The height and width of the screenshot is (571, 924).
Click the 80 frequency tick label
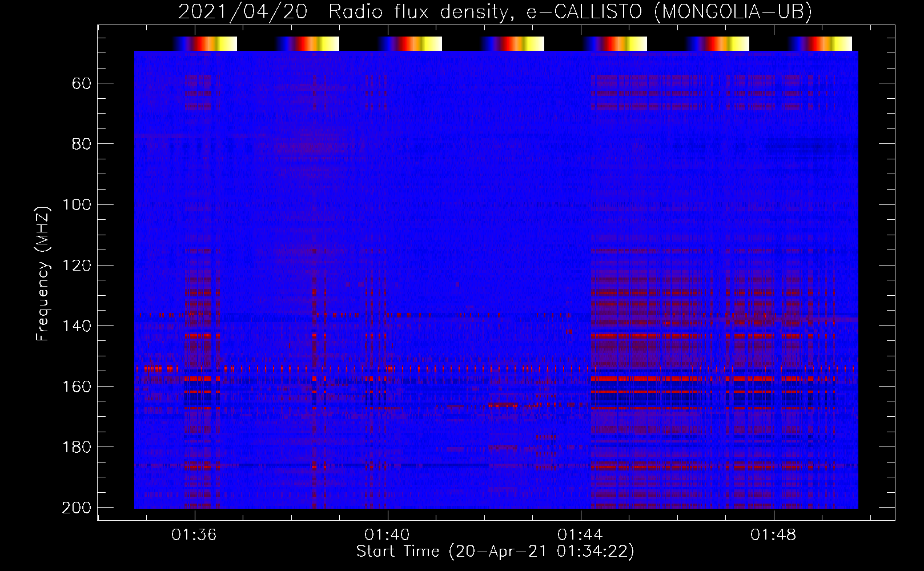(x=82, y=144)
